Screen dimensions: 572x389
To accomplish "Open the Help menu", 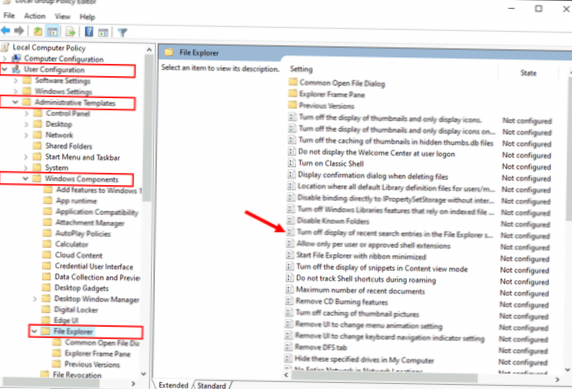I will coord(87,17).
